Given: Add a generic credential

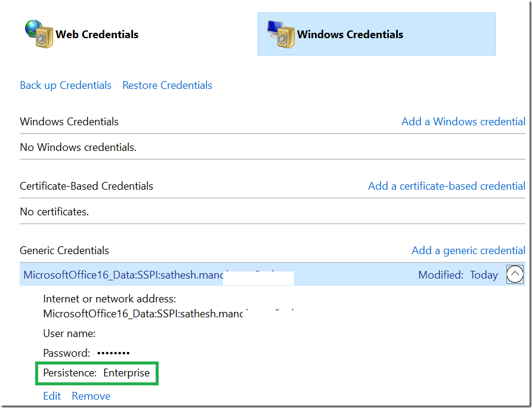Looking at the screenshot, I should (468, 251).
